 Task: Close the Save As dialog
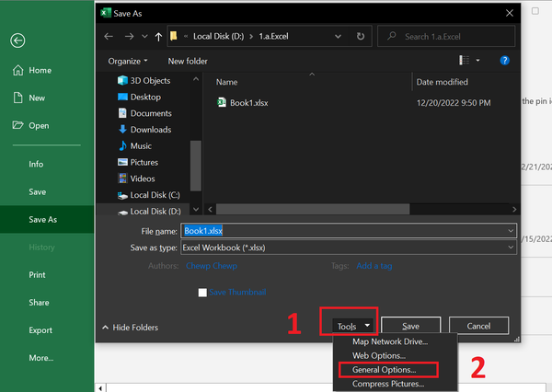[x=509, y=14]
